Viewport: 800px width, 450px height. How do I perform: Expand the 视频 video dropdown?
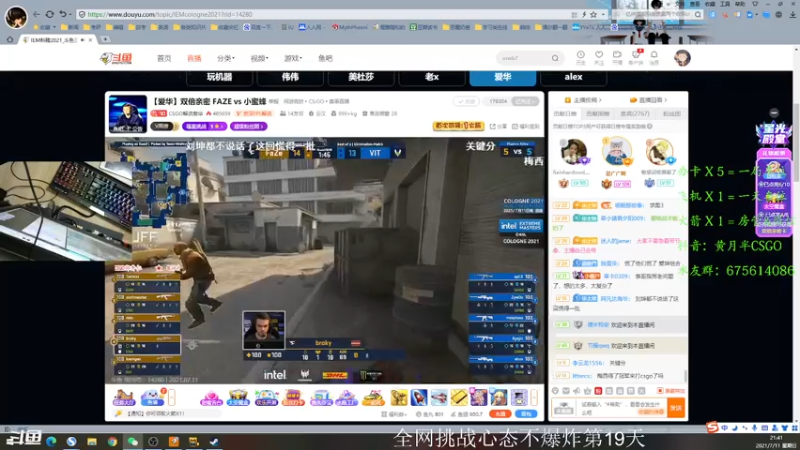tap(259, 58)
